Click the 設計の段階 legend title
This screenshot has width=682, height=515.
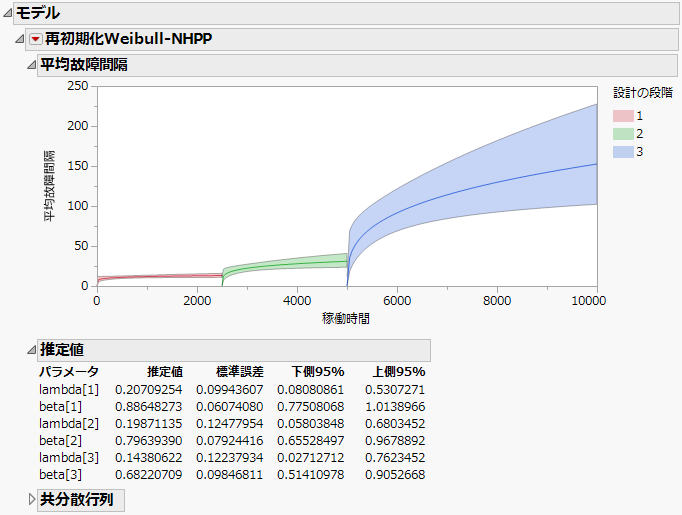click(x=642, y=94)
